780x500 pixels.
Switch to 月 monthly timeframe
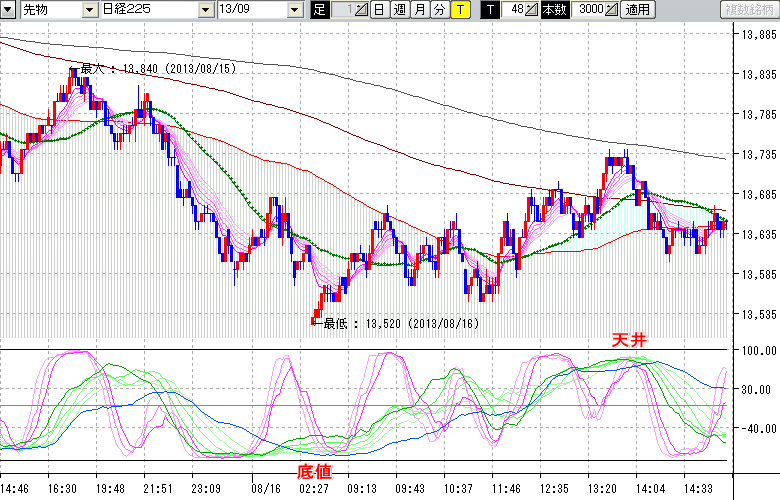point(420,10)
